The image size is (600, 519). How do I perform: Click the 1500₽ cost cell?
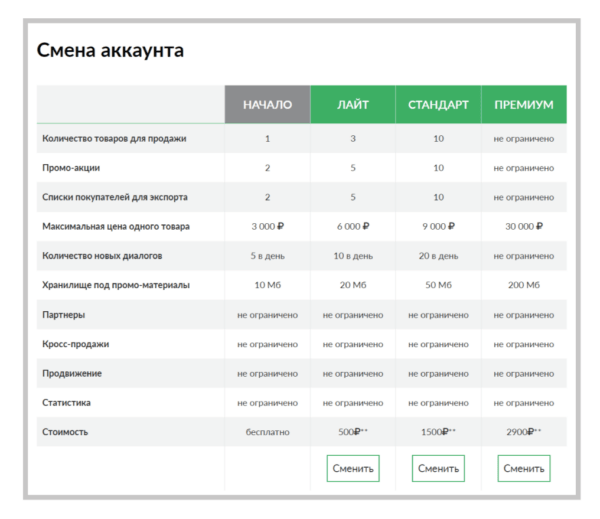(438, 432)
